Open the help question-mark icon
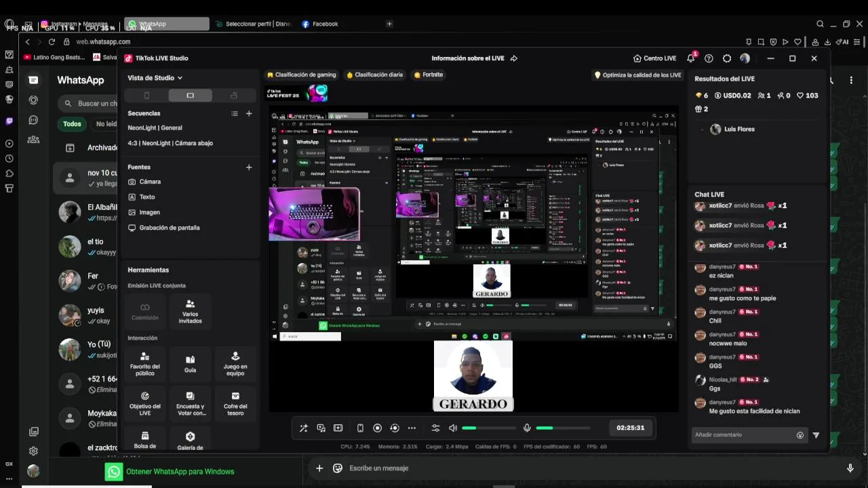The width and height of the screenshot is (868, 488). pyautogui.click(x=709, y=58)
